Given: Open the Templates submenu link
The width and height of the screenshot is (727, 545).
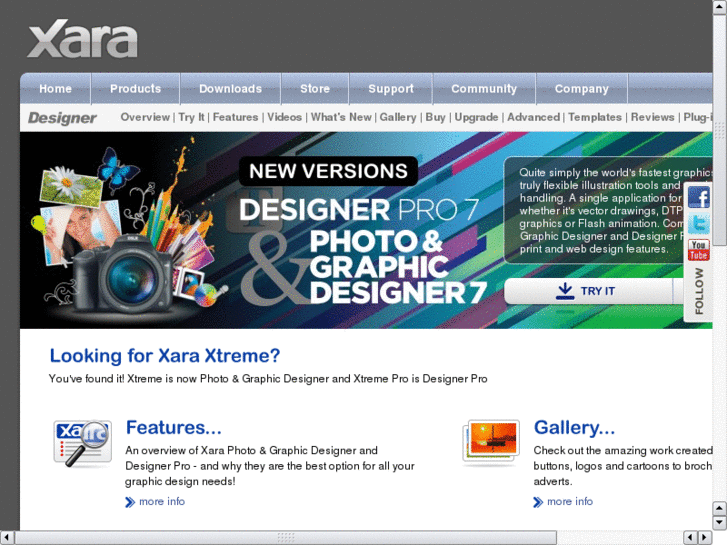Looking at the screenshot, I should [x=595, y=117].
